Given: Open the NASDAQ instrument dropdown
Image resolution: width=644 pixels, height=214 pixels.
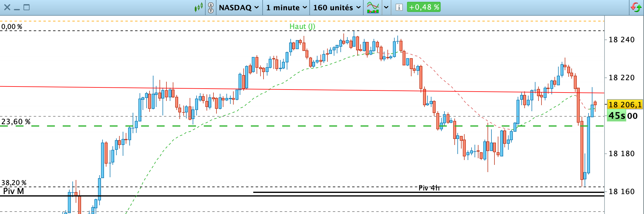Looking at the screenshot, I should point(239,8).
